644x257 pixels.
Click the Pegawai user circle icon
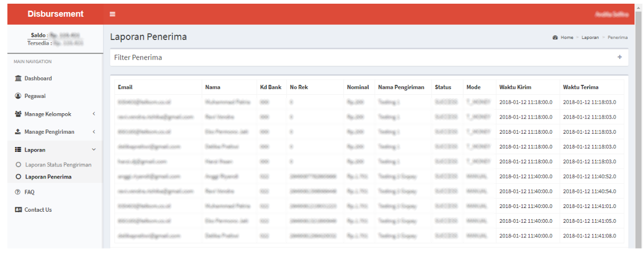click(18, 96)
